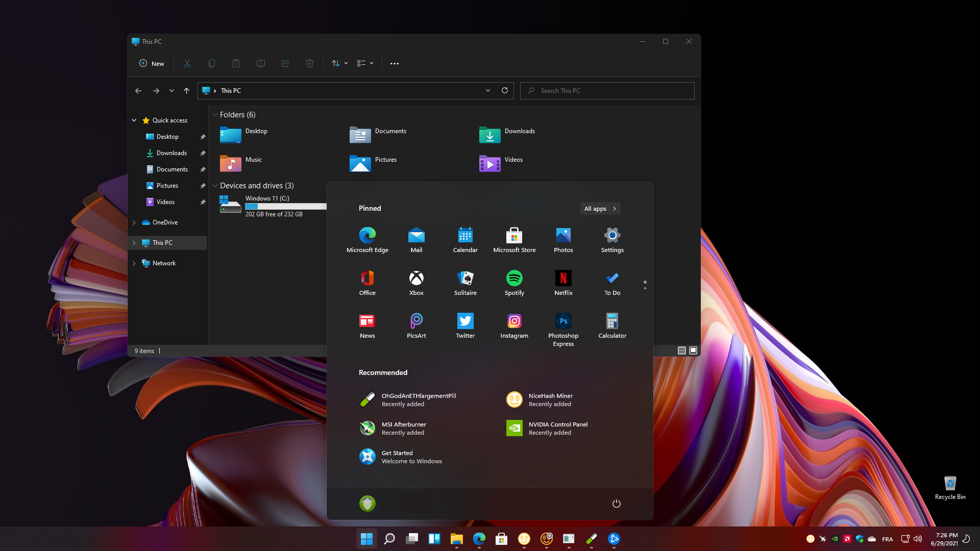Open Spotify from pinned apps
This screenshot has height=551, width=980.
click(514, 283)
